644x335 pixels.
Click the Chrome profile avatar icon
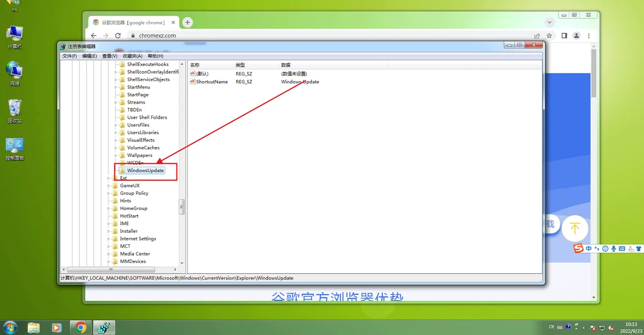click(x=576, y=35)
